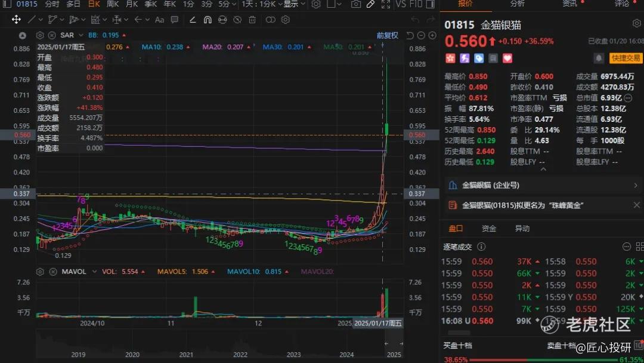Select the eraser tool in drawing toolbar
This screenshot has width=644, height=363.
click(x=193, y=19)
